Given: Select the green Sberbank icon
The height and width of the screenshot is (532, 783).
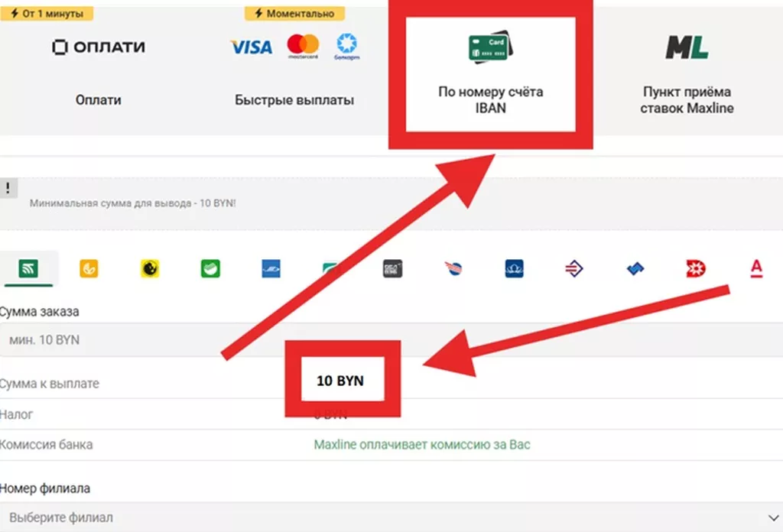Looking at the screenshot, I should coord(210,268).
